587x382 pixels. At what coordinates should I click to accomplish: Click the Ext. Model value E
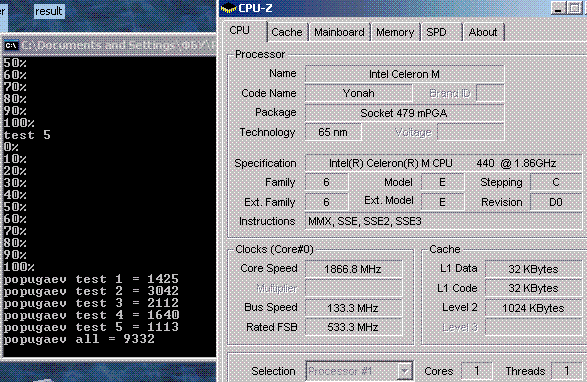coord(442,202)
